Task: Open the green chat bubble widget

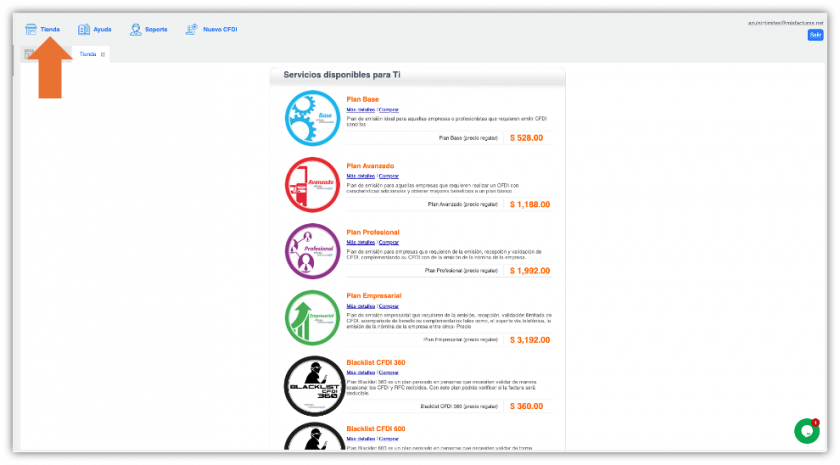Action: click(x=807, y=431)
